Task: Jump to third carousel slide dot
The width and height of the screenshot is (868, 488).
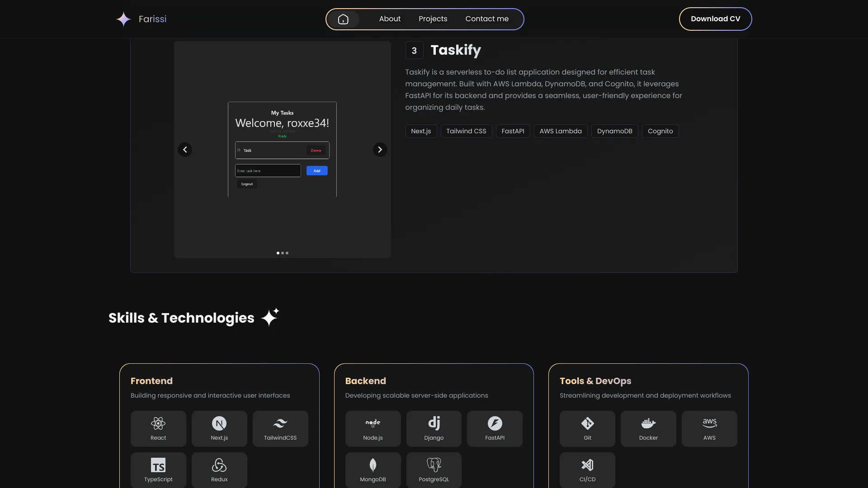Action: tap(287, 253)
